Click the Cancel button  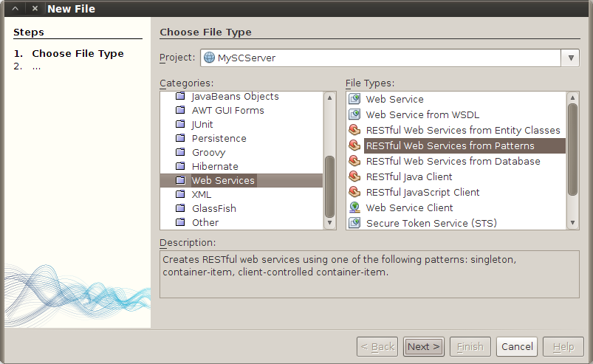pos(517,346)
